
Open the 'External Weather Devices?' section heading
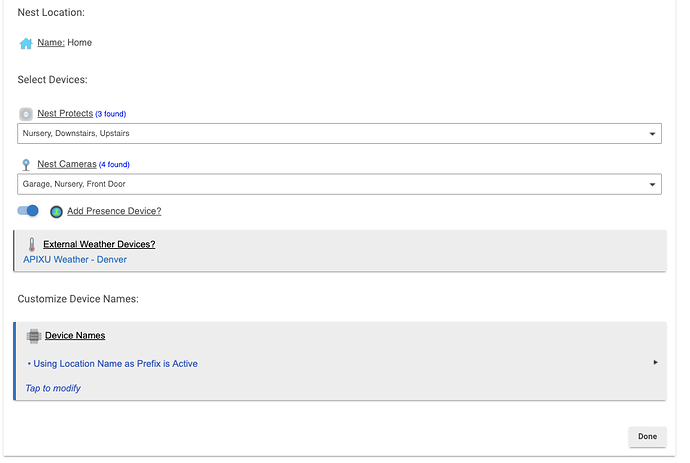(x=99, y=244)
